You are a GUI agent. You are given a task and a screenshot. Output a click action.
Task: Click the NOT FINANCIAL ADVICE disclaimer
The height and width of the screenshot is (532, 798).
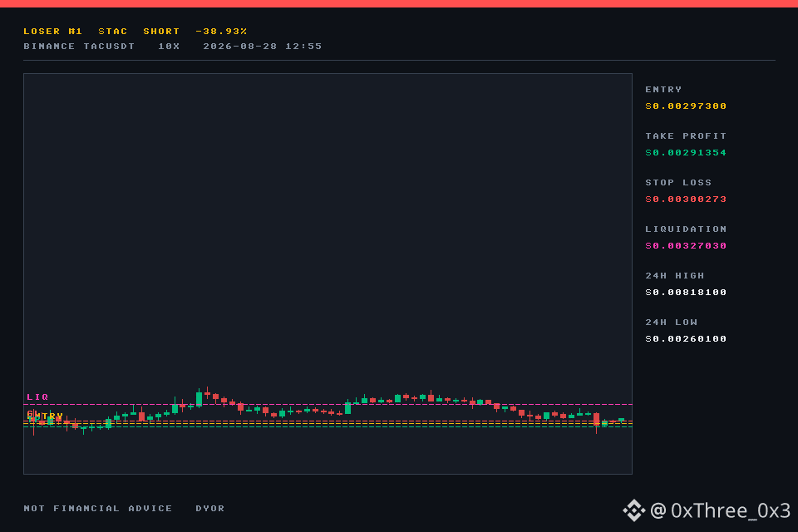[x=98, y=508]
